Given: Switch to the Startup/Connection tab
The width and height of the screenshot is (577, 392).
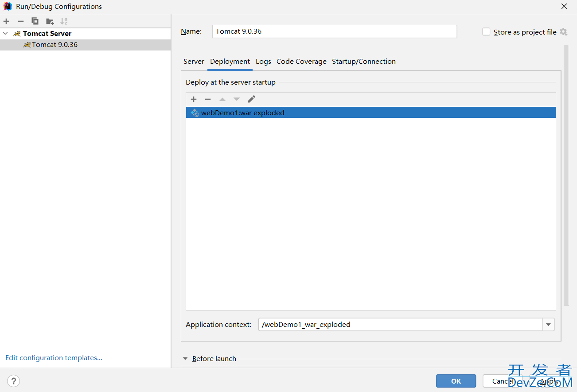Looking at the screenshot, I should coord(364,62).
